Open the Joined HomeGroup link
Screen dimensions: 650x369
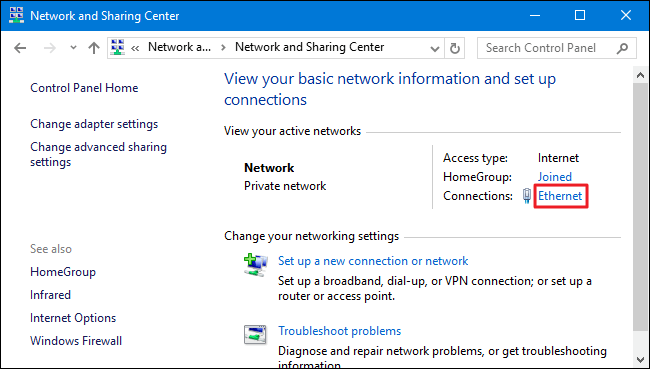[555, 177]
